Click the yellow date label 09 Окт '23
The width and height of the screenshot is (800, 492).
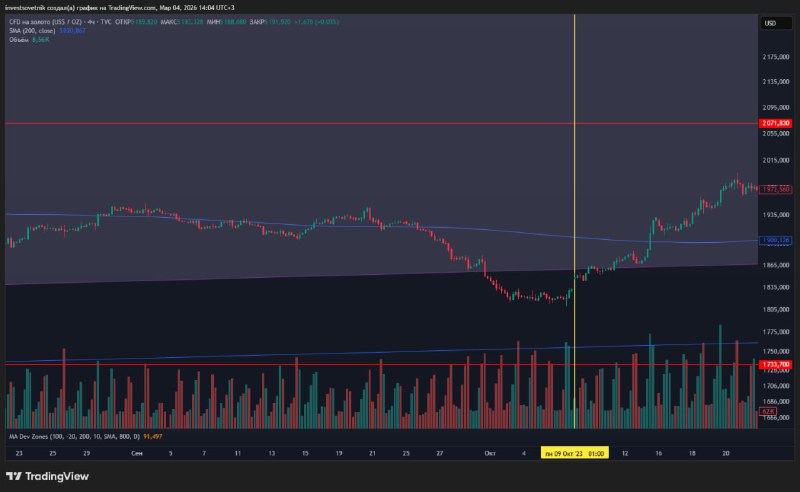tap(573, 453)
